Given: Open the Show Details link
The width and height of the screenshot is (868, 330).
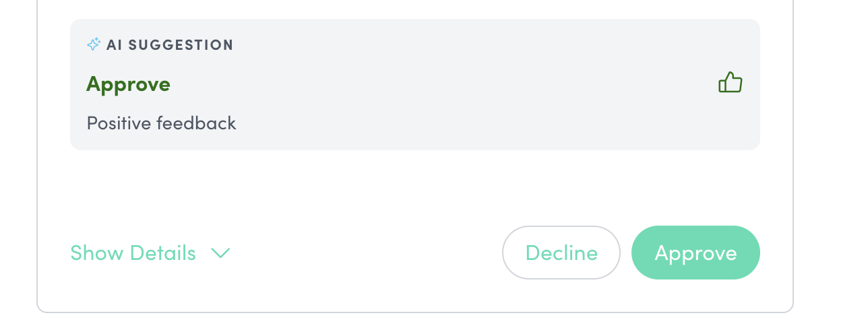Looking at the screenshot, I should 133,253.
